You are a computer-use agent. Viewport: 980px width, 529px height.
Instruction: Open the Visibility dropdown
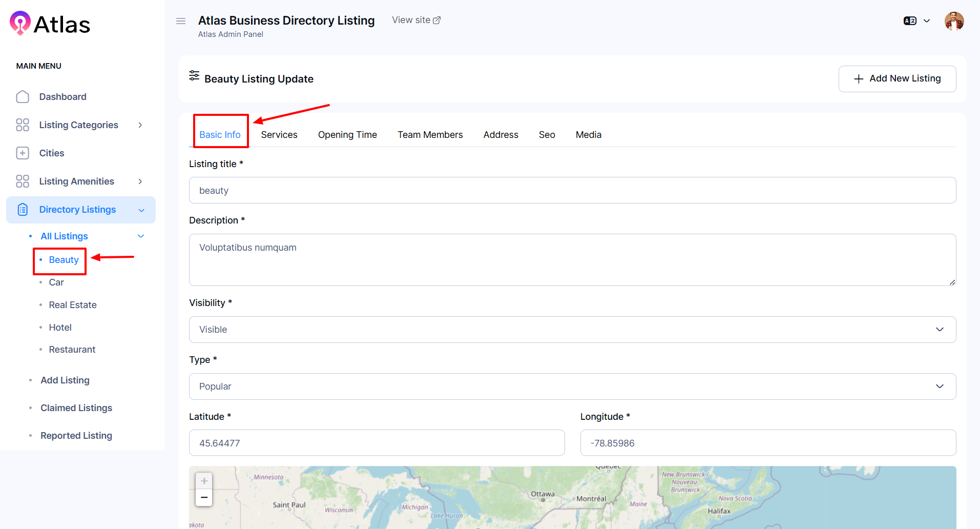pyautogui.click(x=572, y=330)
